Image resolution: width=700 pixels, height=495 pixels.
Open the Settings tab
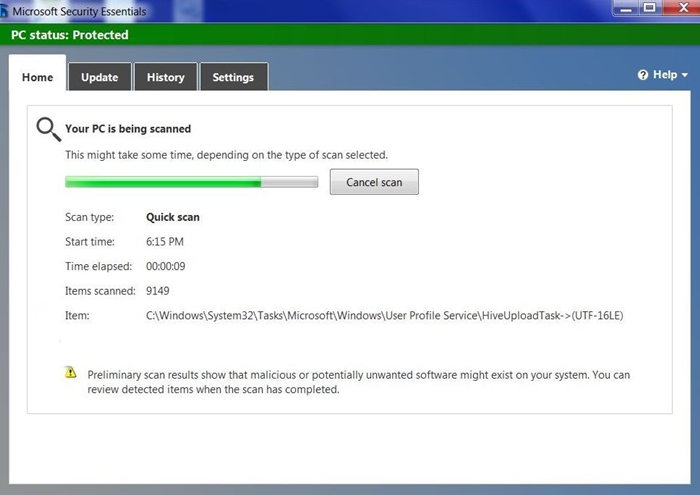tap(233, 77)
